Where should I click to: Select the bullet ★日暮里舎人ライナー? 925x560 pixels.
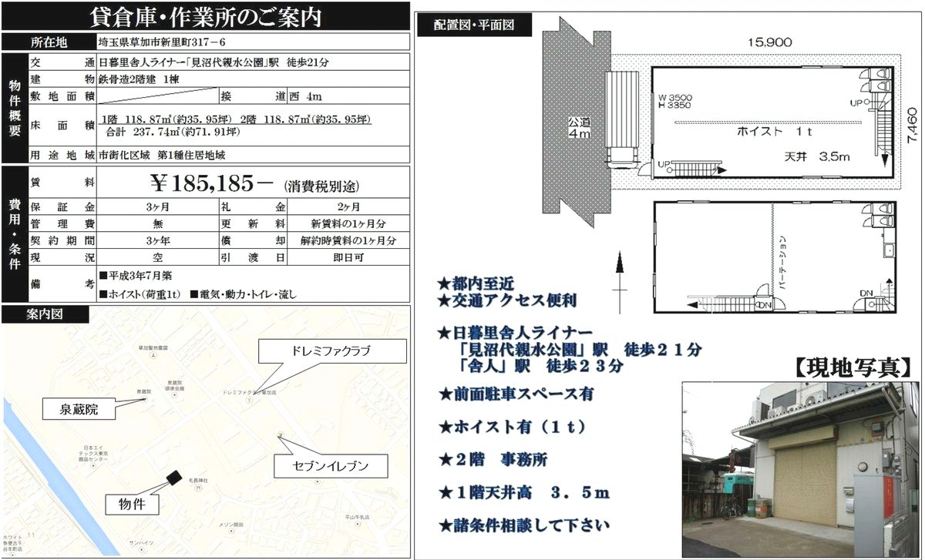[x=516, y=333]
